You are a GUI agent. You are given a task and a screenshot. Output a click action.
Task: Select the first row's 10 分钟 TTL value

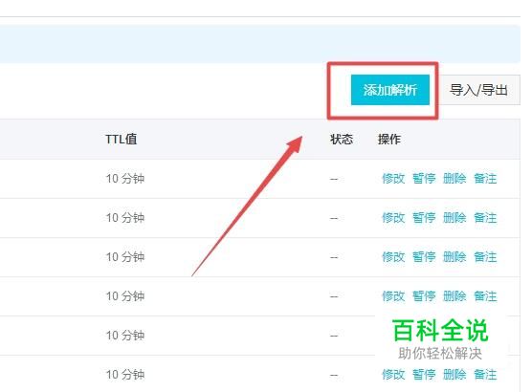pyautogui.click(x=125, y=179)
